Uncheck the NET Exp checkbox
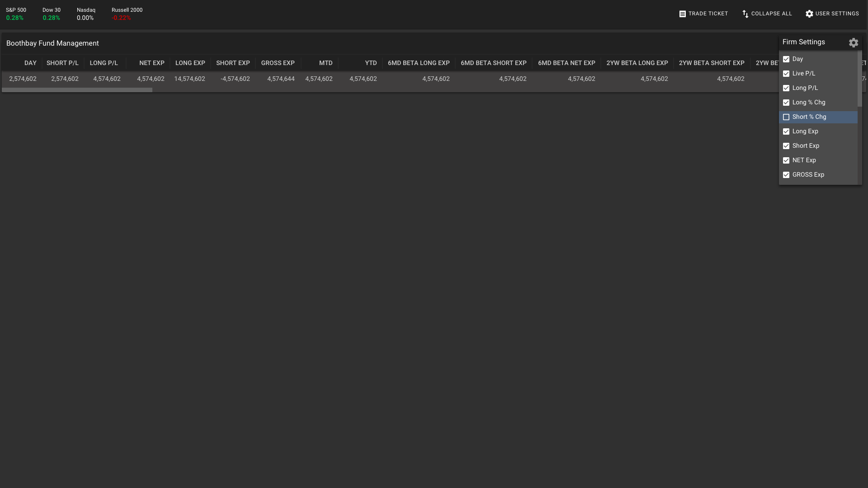Image resolution: width=868 pixels, height=488 pixels. pos(786,160)
